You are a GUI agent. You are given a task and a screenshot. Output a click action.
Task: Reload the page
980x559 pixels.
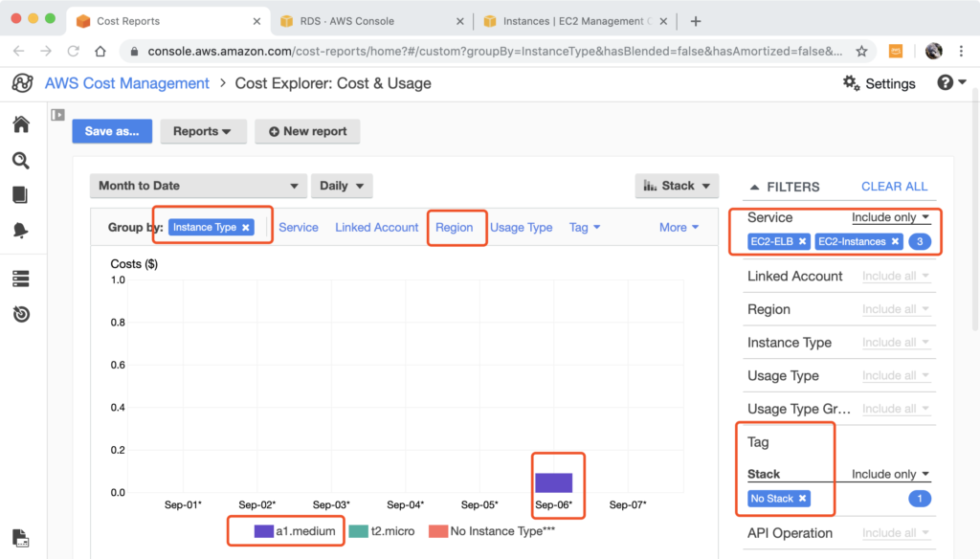[73, 52]
